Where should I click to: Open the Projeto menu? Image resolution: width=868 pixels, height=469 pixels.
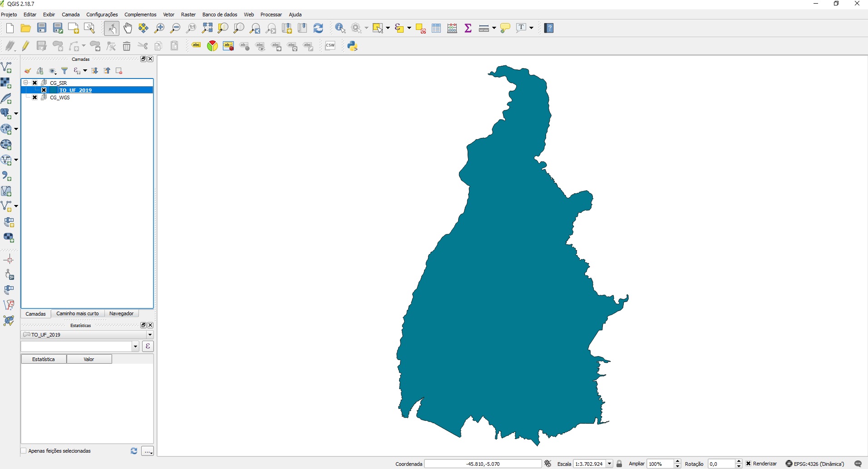pos(9,15)
